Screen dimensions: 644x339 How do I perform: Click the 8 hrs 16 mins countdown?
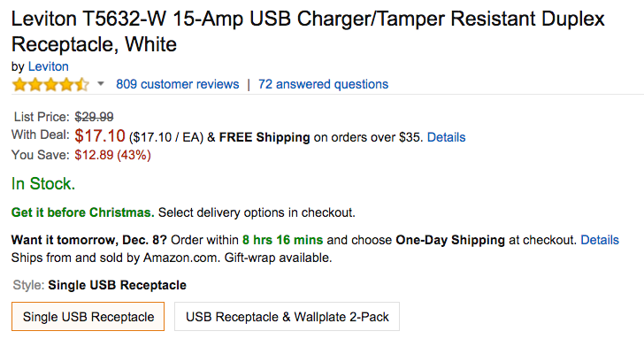(282, 240)
